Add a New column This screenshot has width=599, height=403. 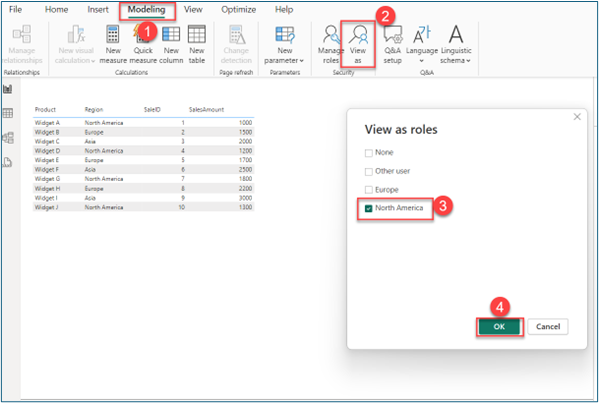point(171,44)
